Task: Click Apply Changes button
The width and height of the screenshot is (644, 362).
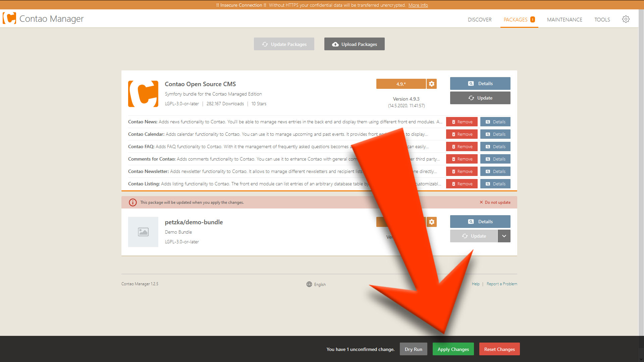Action: pyautogui.click(x=453, y=349)
